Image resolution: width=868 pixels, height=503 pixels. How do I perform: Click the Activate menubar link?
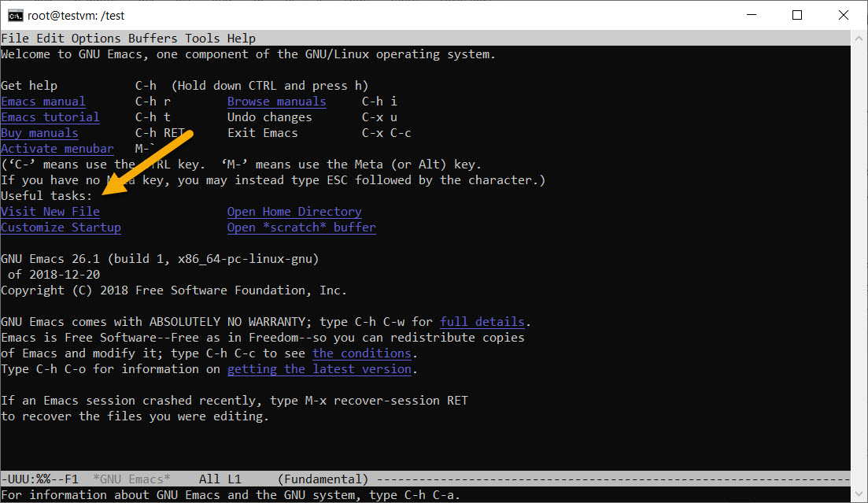point(57,149)
